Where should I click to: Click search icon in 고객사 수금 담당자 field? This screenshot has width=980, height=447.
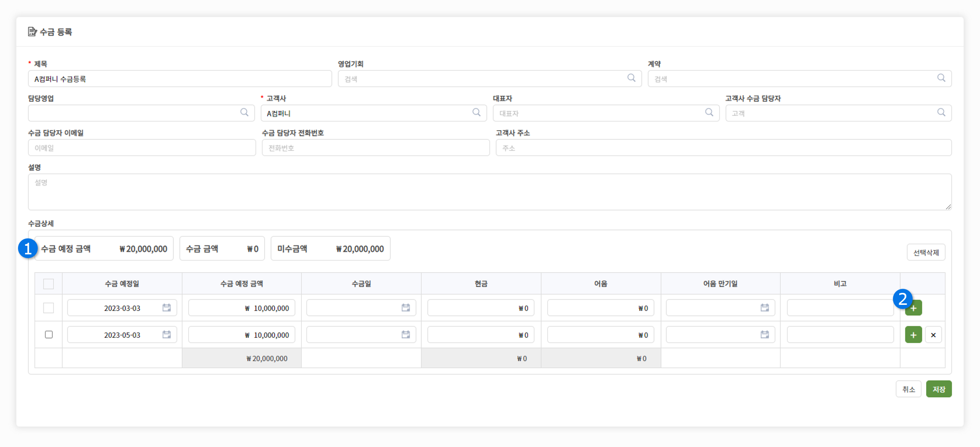(x=941, y=113)
